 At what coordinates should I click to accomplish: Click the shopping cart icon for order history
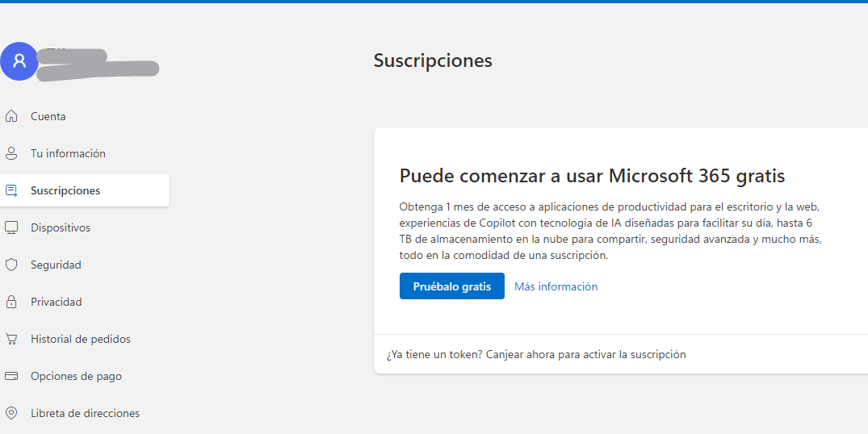[11, 339]
